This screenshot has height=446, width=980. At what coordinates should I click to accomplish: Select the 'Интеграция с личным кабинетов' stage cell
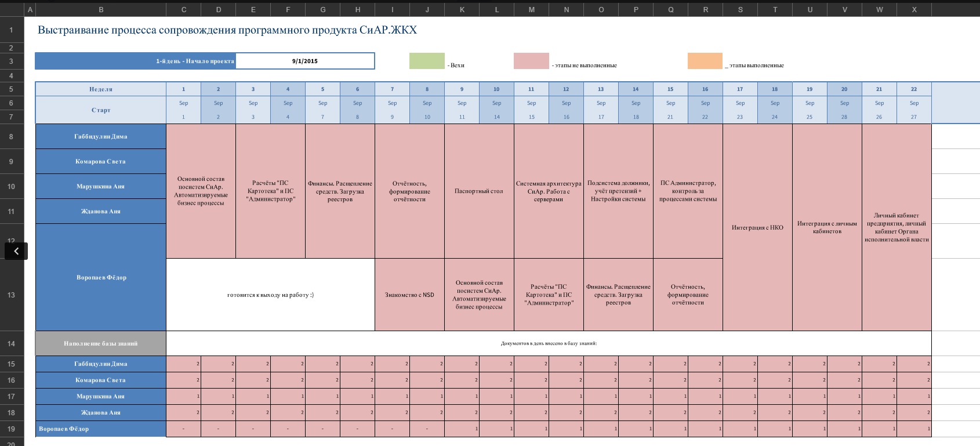pos(827,227)
